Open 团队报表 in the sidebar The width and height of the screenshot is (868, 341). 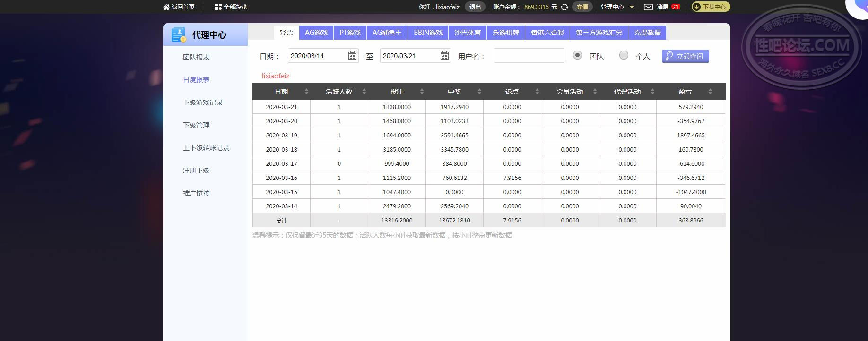coord(196,57)
